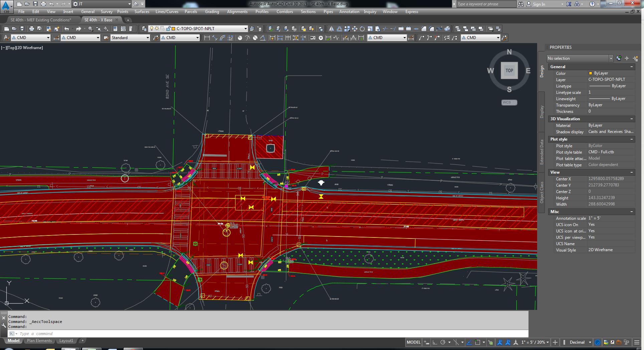644x350 pixels.
Task: Open the C-TOPO-SPOT-NPLT layer dropdown
Action: point(246,29)
